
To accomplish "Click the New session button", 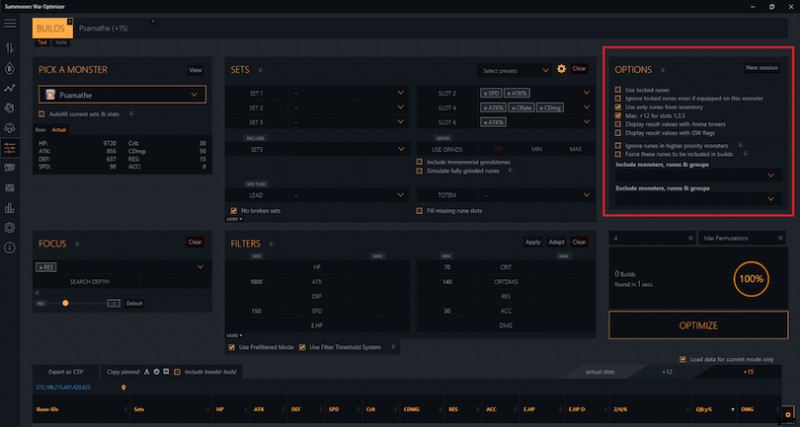I will (x=761, y=68).
